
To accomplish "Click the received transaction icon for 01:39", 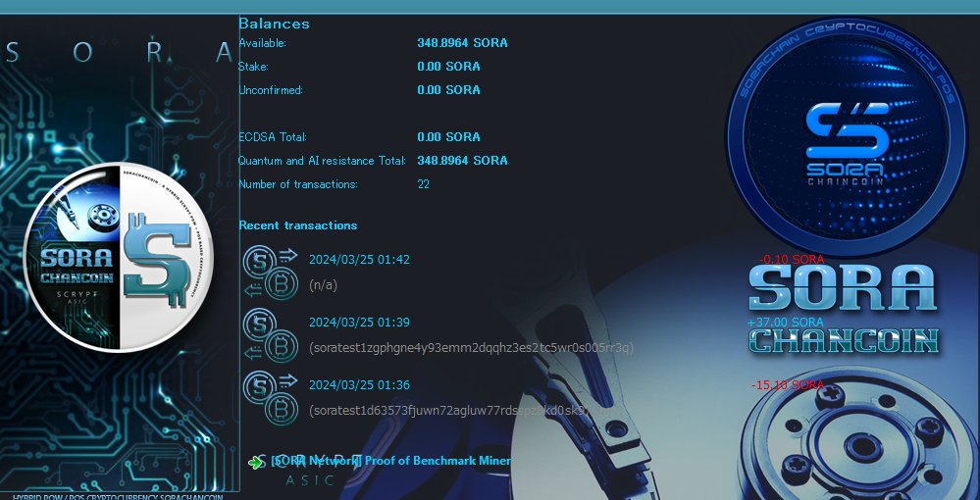I will coord(270,335).
